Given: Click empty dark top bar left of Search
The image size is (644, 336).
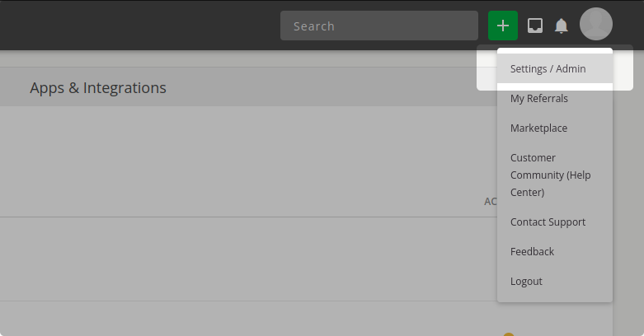Looking at the screenshot, I should coord(140,26).
